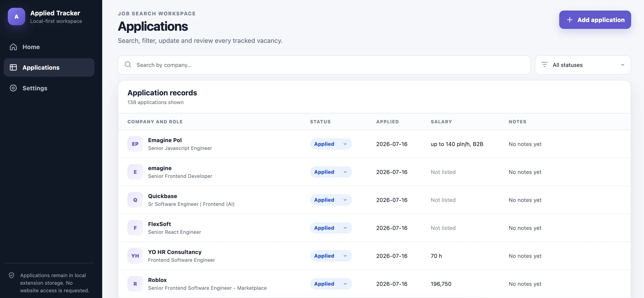Viewport: 644px width, 298px height.
Task: Click the Add application button
Action: [595, 20]
